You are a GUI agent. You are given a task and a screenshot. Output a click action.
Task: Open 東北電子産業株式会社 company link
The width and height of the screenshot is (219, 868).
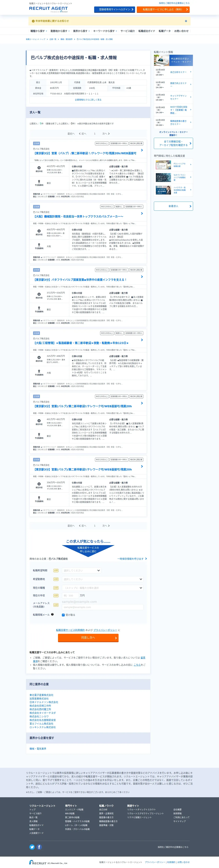coord(41,695)
